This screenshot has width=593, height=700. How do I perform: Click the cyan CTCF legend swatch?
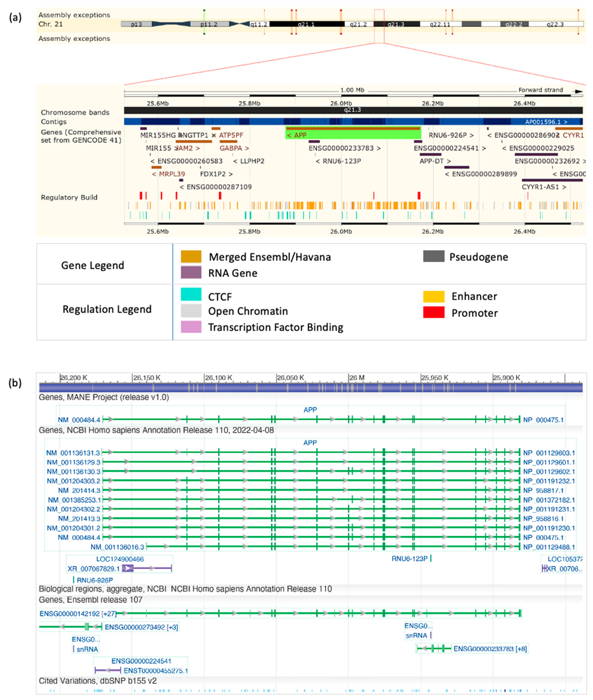click(x=191, y=294)
